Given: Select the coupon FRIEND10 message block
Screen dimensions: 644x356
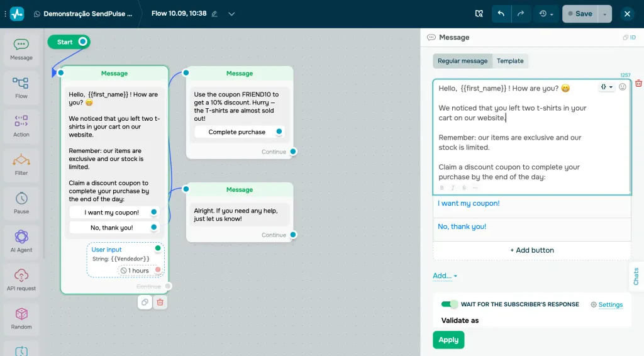Looking at the screenshot, I should click(x=240, y=113).
